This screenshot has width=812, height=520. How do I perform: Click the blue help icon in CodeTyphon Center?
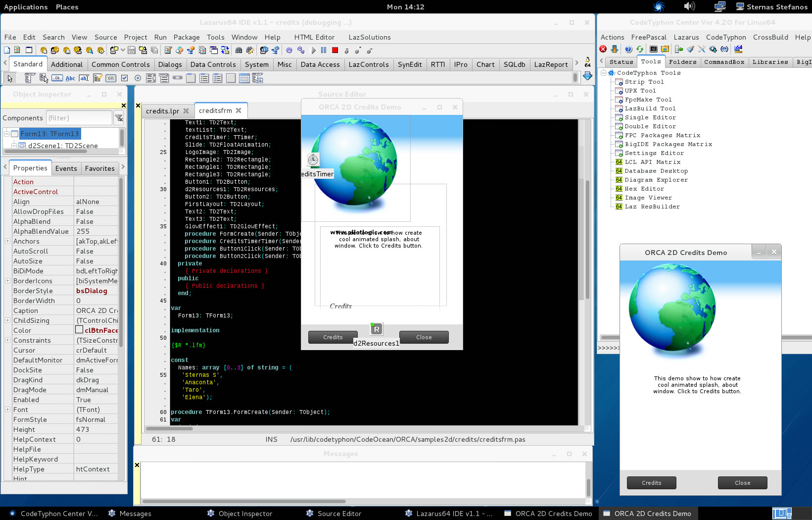[x=628, y=49]
